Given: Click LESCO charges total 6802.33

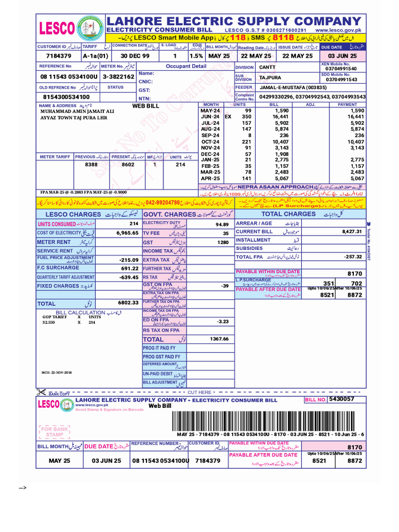Looking at the screenshot, I should (x=128, y=303).
